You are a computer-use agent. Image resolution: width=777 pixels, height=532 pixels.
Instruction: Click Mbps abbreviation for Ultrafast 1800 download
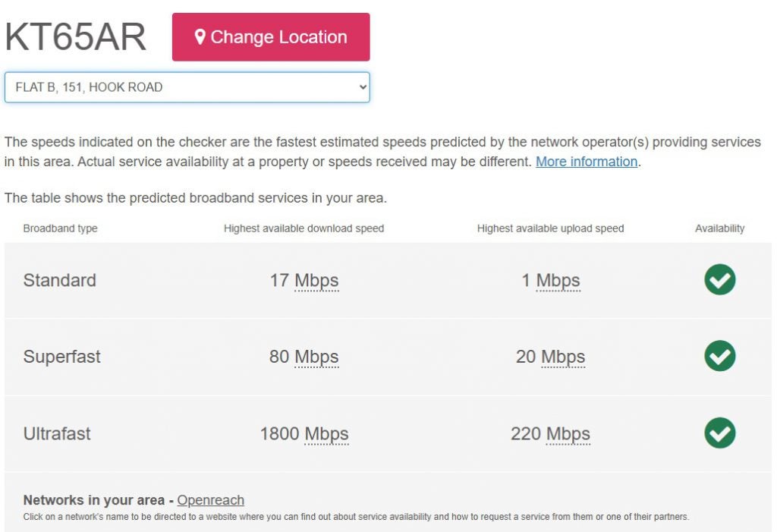pyautogui.click(x=326, y=434)
